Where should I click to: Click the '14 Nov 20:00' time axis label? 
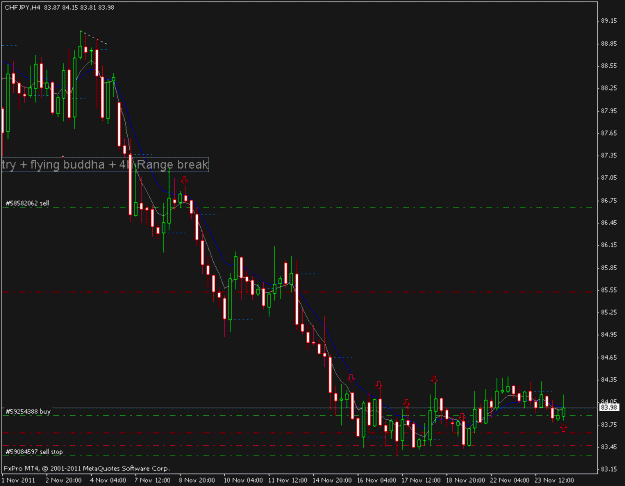tap(332, 480)
